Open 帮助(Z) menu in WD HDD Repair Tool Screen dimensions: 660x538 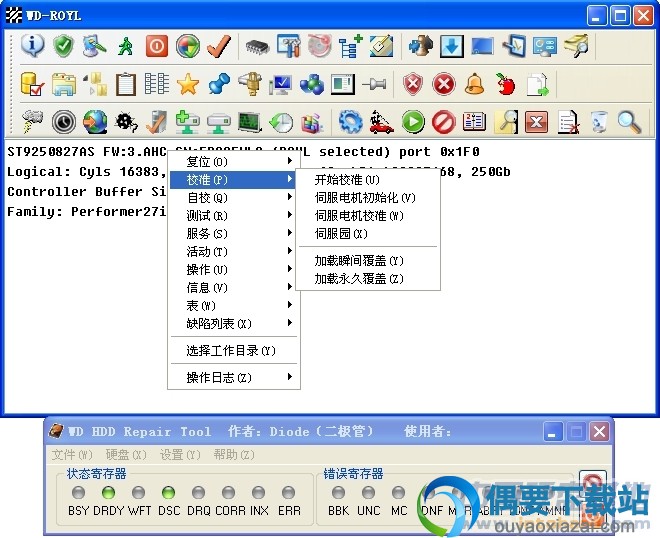[234, 455]
